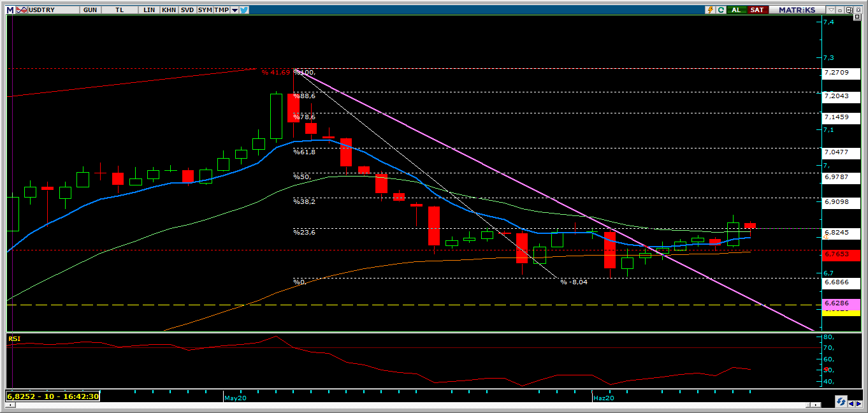
Task: Share chart via Twitter bird icon
Action: (x=245, y=10)
